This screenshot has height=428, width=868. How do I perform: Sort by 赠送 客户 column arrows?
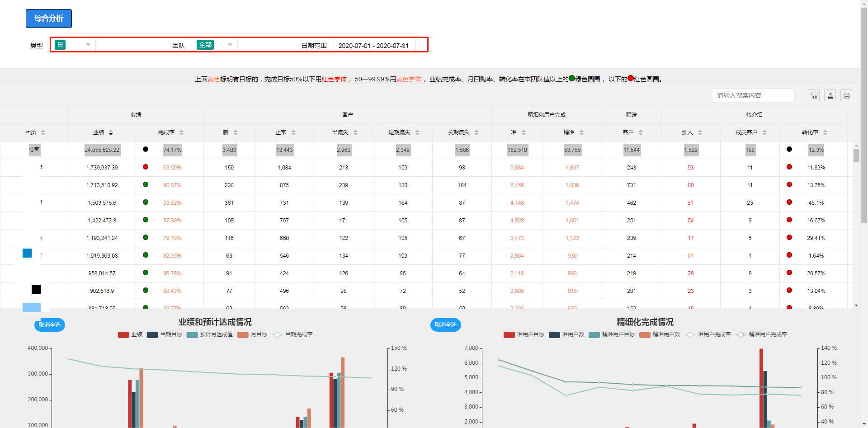[x=641, y=132]
